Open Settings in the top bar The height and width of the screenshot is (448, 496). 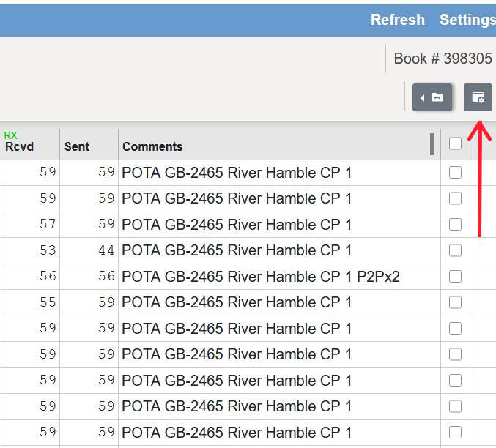pos(467,20)
